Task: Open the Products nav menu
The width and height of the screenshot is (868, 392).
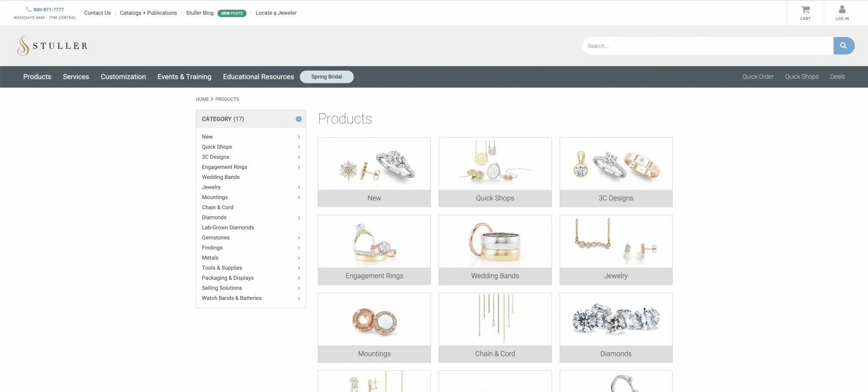Action: click(x=37, y=76)
